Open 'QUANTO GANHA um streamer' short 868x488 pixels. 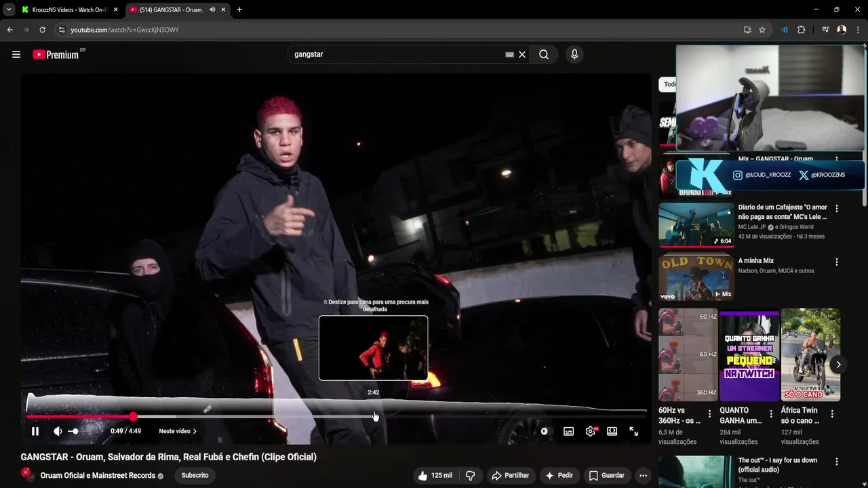click(749, 355)
